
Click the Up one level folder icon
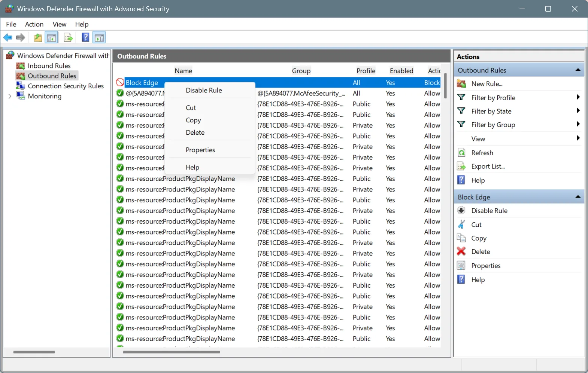click(x=38, y=37)
